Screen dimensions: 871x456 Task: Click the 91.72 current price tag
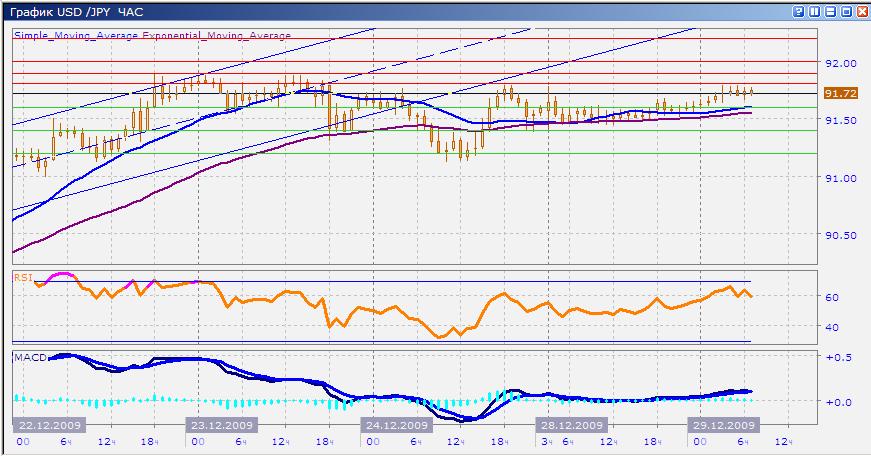(x=841, y=93)
